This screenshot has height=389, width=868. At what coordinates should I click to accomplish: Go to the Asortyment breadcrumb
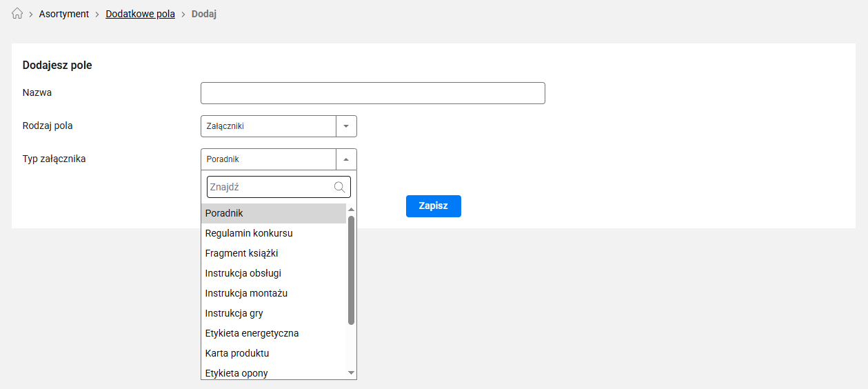pyautogui.click(x=64, y=14)
